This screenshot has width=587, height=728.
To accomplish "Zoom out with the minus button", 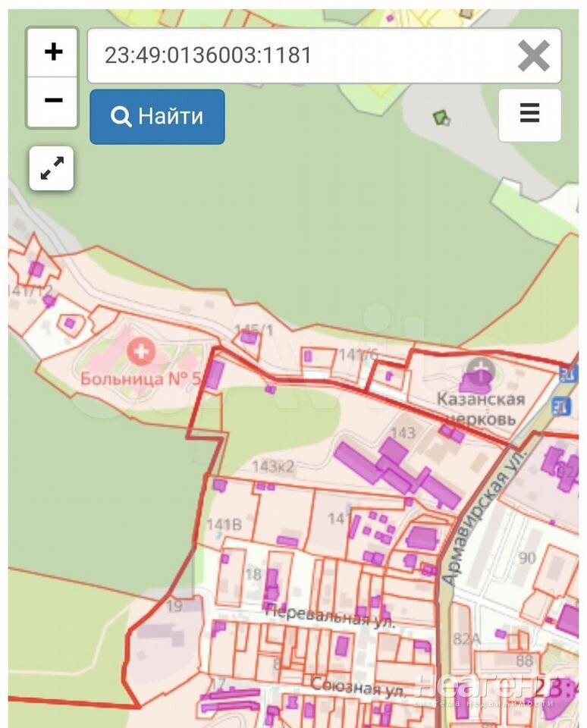I will point(53,101).
